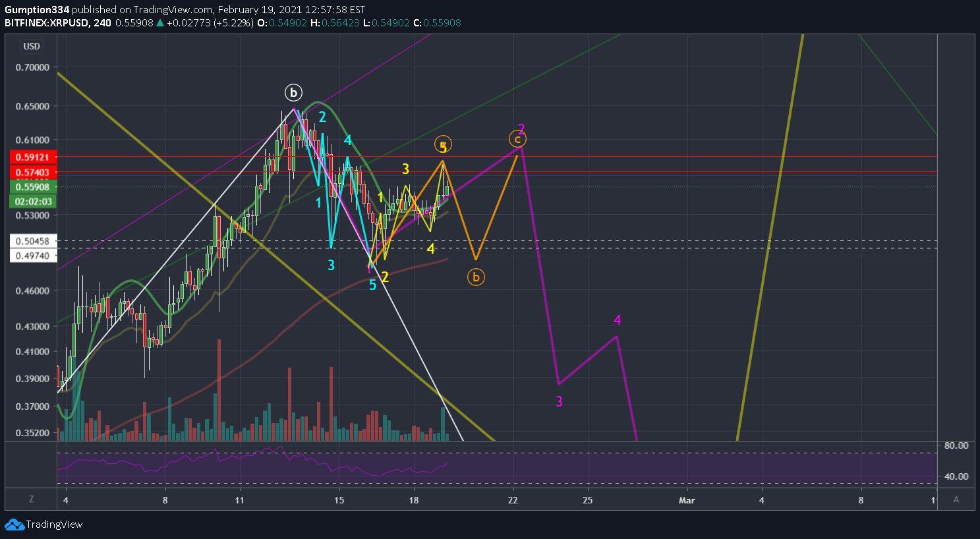Click the cyan wave label 2
The width and height of the screenshot is (980, 539).
(x=322, y=117)
